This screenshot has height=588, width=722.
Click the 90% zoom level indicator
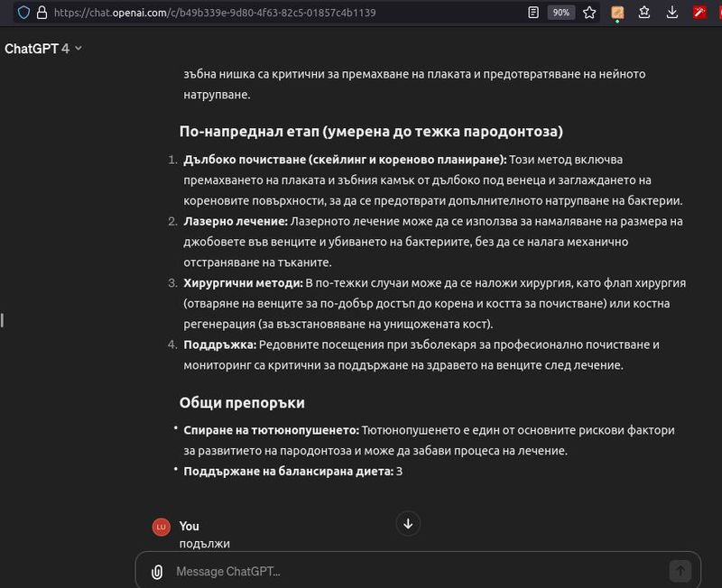pos(560,13)
